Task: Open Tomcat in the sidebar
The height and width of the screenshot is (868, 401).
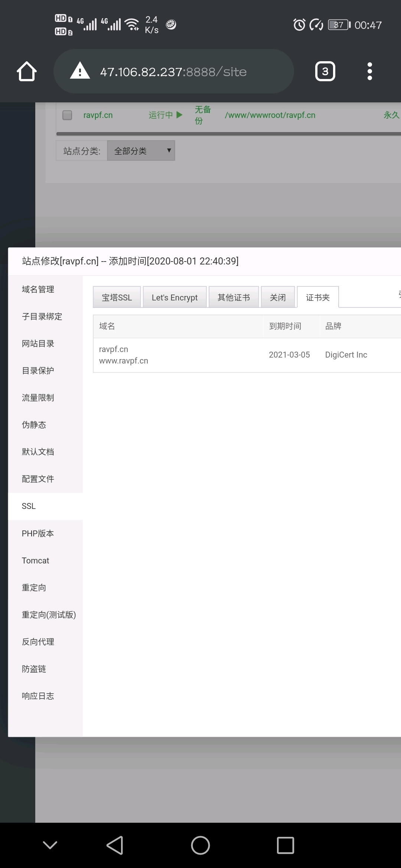Action: 45,560
